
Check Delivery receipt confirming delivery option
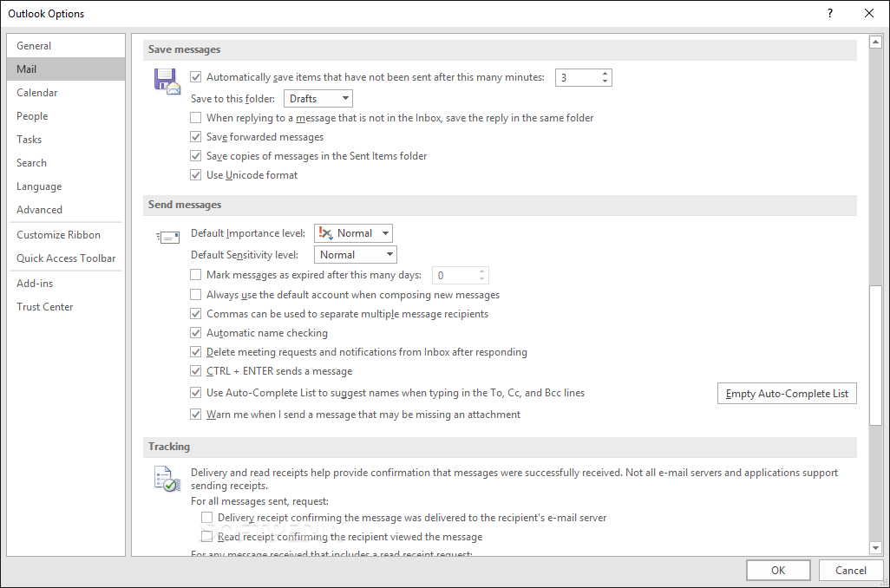tap(207, 518)
